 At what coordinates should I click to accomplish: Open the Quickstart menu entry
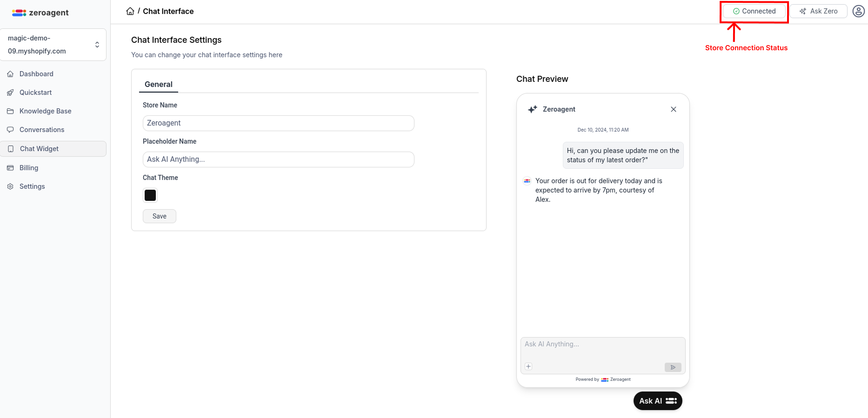pos(36,92)
